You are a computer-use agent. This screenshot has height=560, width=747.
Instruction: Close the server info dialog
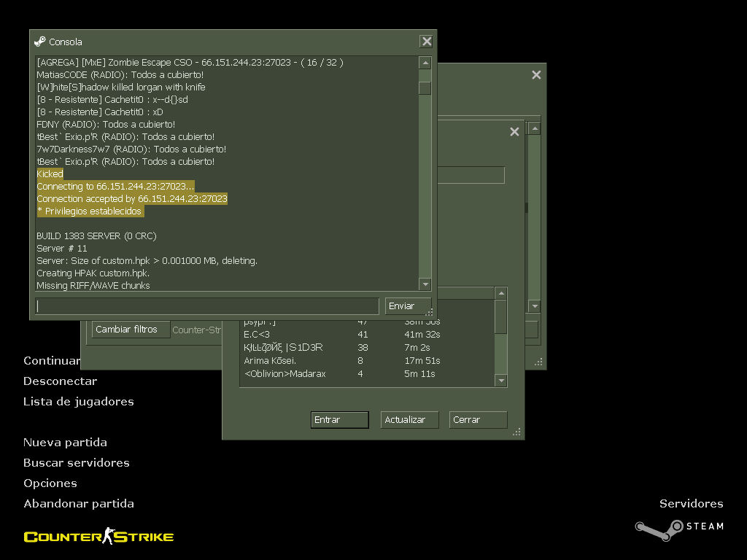pyautogui.click(x=514, y=131)
